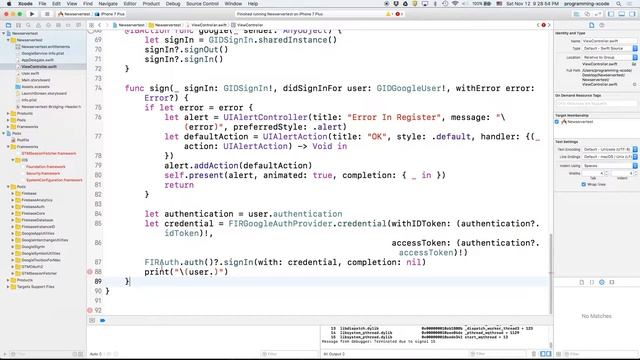Open the Edit menu

[x=56, y=4]
